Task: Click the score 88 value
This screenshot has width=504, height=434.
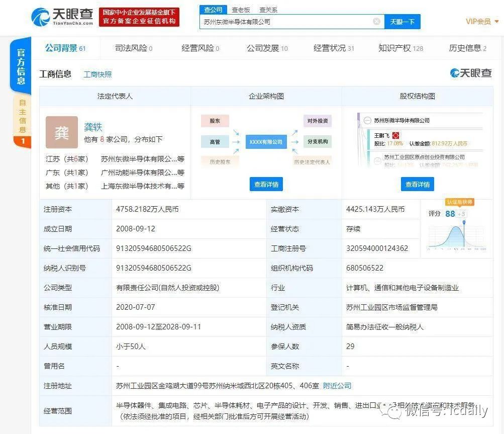Action: 450,214
